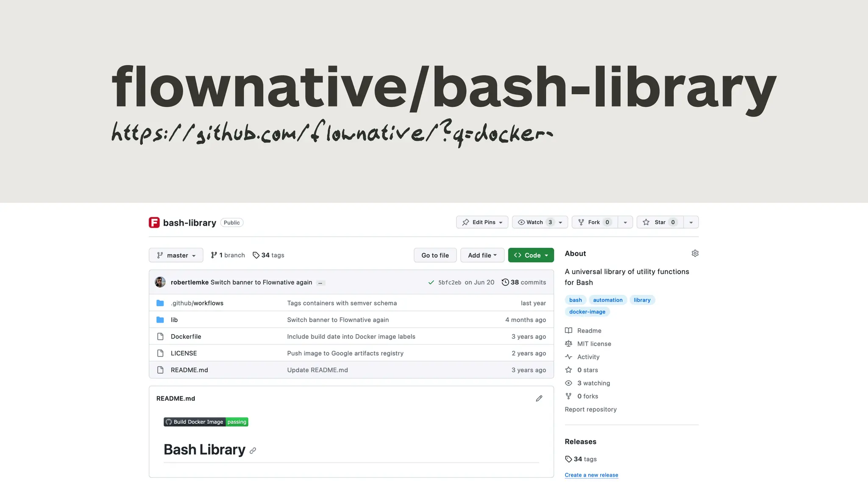Click the Build Docker Image passing badge

(x=206, y=422)
